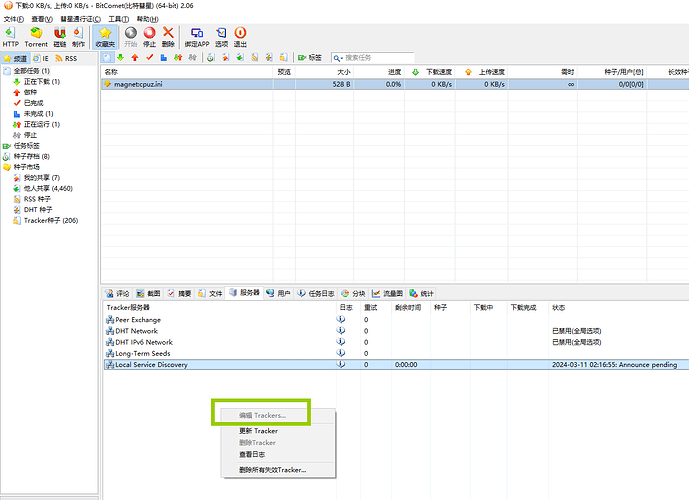Open the 查看 menu in menu bar
This screenshot has width=689, height=500.
pos(42,19)
